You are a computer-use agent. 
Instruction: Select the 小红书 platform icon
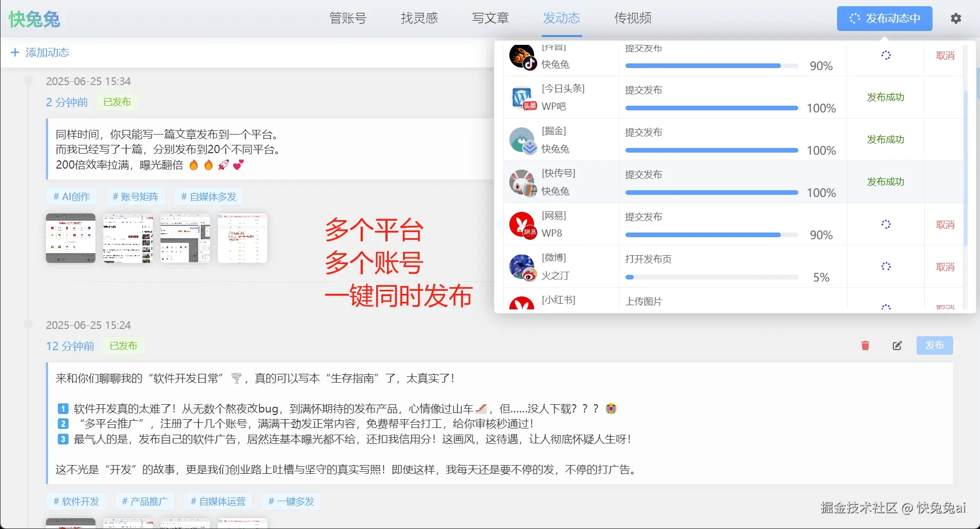click(x=522, y=305)
